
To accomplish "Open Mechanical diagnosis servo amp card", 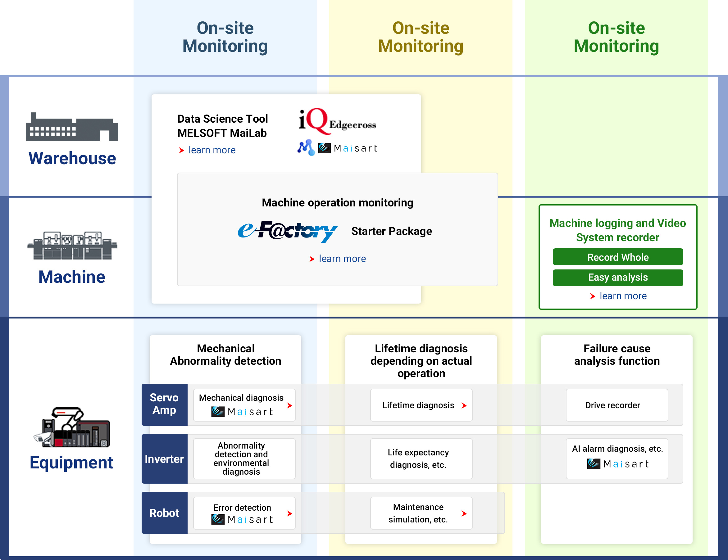I will [244, 405].
